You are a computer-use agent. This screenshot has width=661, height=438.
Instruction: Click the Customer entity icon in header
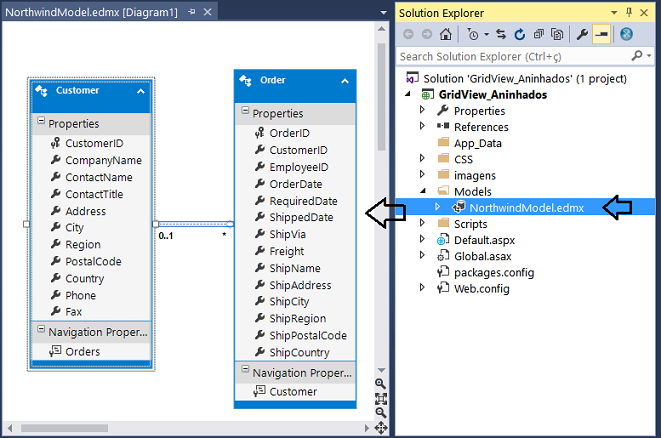coord(41,91)
